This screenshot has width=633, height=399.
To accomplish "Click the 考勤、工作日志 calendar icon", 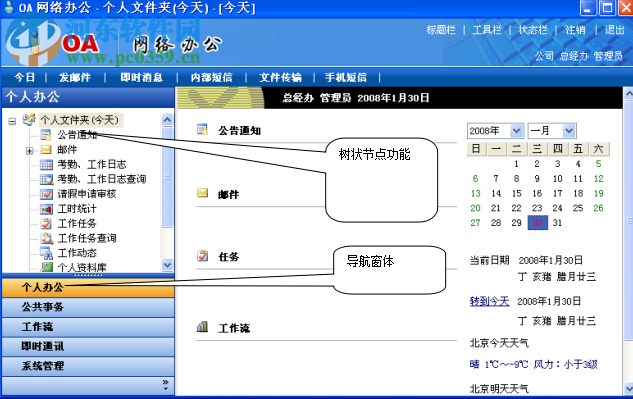I will [46, 164].
